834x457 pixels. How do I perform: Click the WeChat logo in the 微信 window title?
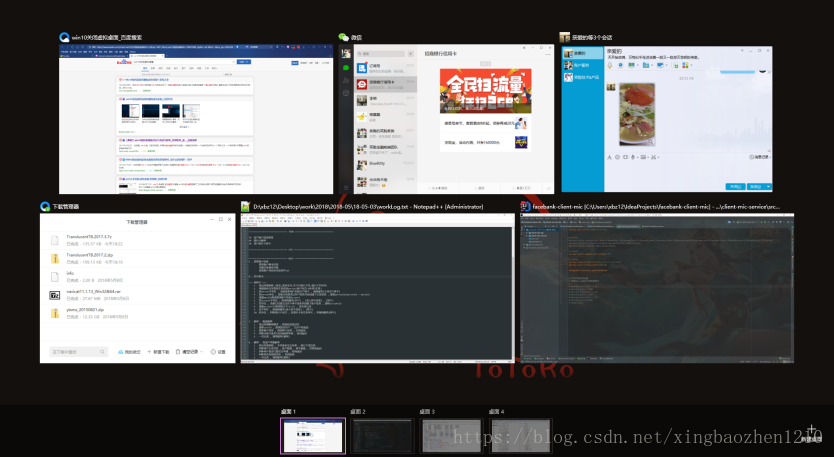(343, 37)
